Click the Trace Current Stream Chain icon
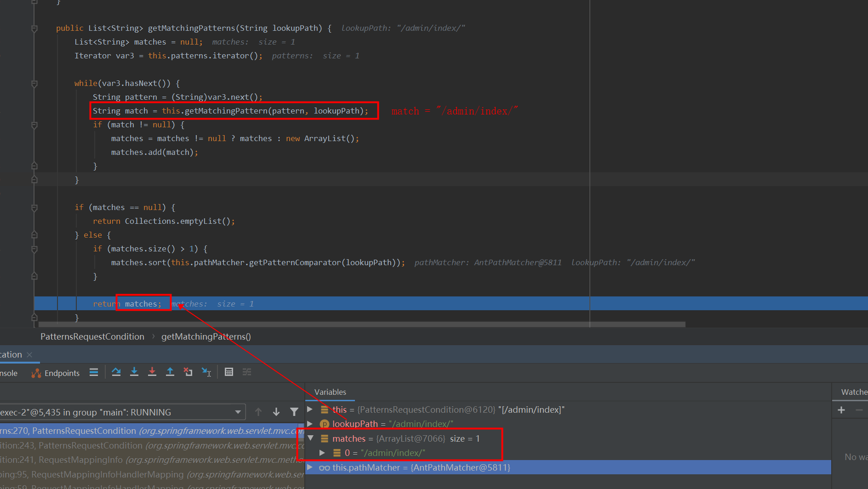Screen dimensions: 868x489 tap(247, 372)
